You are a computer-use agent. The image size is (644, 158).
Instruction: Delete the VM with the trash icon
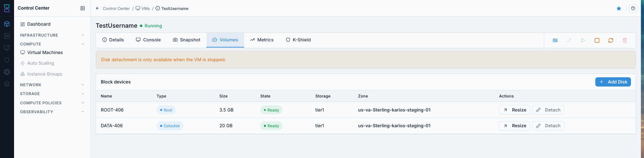coord(625,40)
